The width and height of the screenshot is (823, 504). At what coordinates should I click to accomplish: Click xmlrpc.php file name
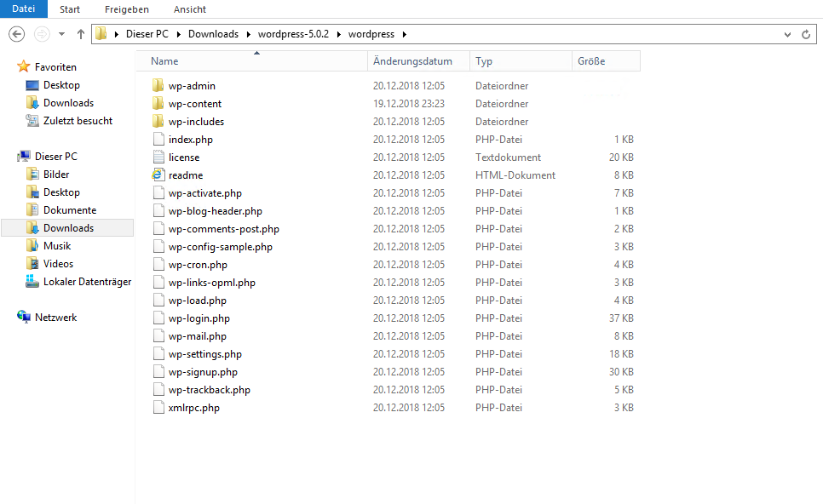click(x=194, y=408)
